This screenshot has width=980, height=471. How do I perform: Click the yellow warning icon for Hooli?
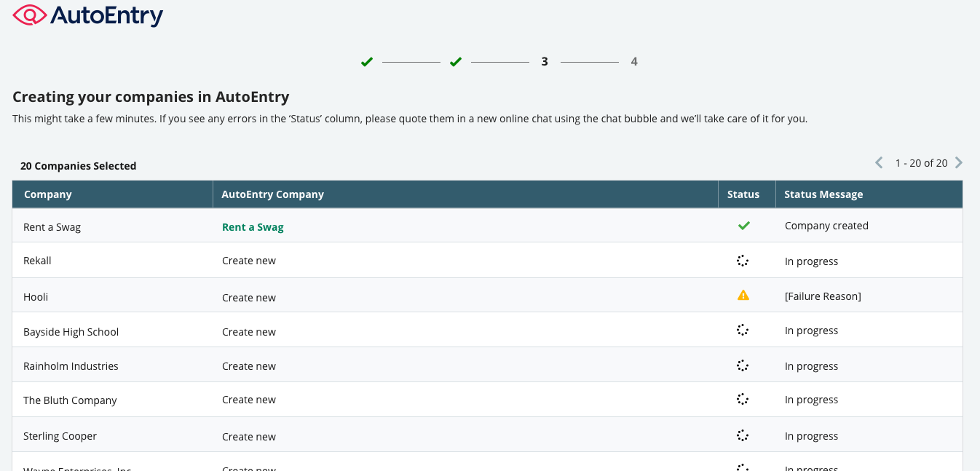click(x=743, y=296)
